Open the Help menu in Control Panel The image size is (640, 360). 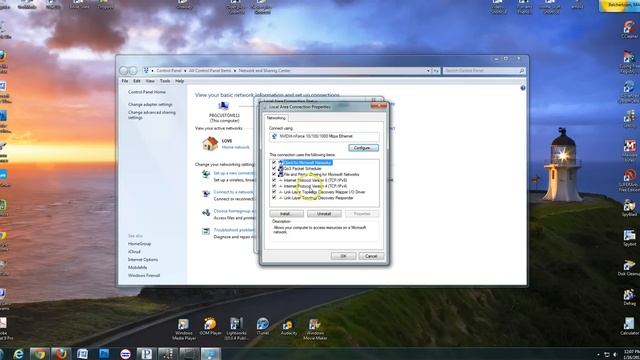point(180,81)
